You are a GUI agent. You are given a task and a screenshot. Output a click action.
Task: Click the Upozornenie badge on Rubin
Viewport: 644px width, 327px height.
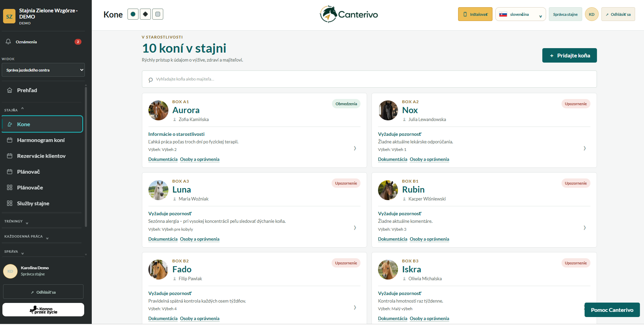tap(576, 183)
